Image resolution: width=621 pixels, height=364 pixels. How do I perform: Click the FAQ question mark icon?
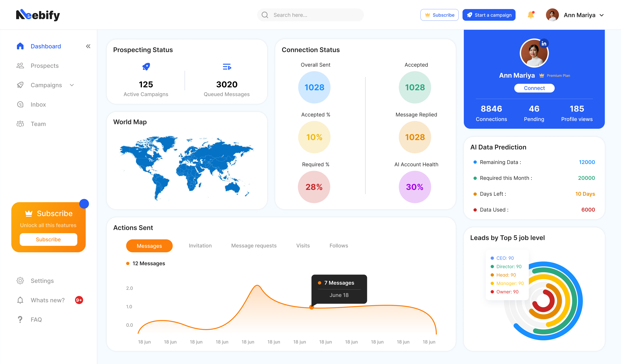coord(20,319)
